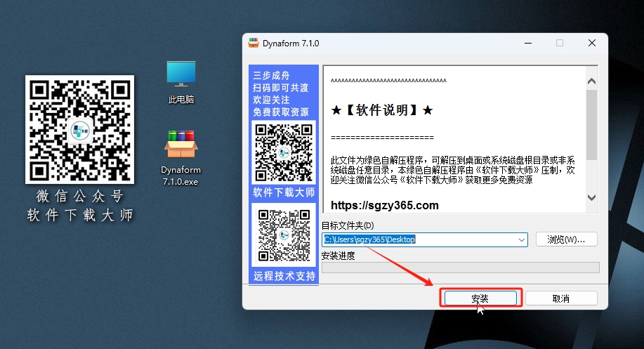Image resolution: width=644 pixels, height=349 pixels.
Task: Click the 浏览(W)... button
Action: pyautogui.click(x=566, y=239)
